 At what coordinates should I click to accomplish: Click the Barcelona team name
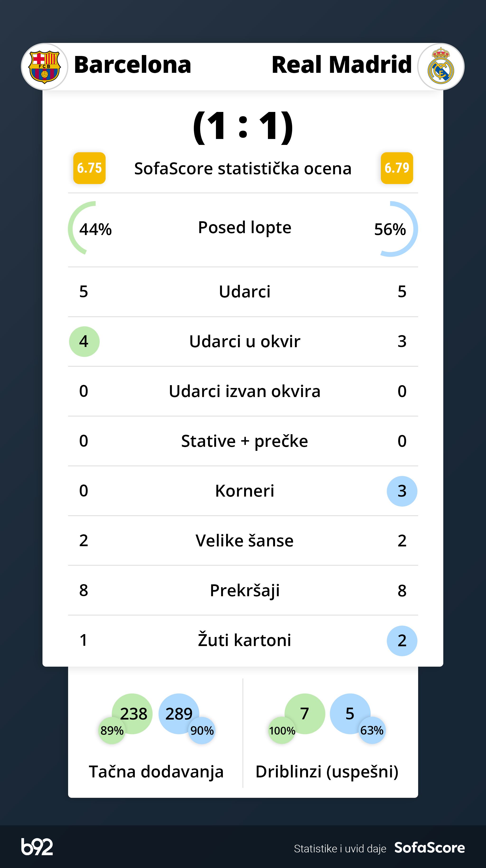point(133,65)
